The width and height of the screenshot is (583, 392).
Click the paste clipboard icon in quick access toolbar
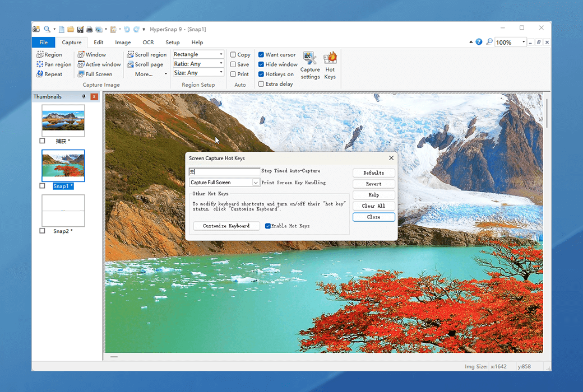(113, 29)
